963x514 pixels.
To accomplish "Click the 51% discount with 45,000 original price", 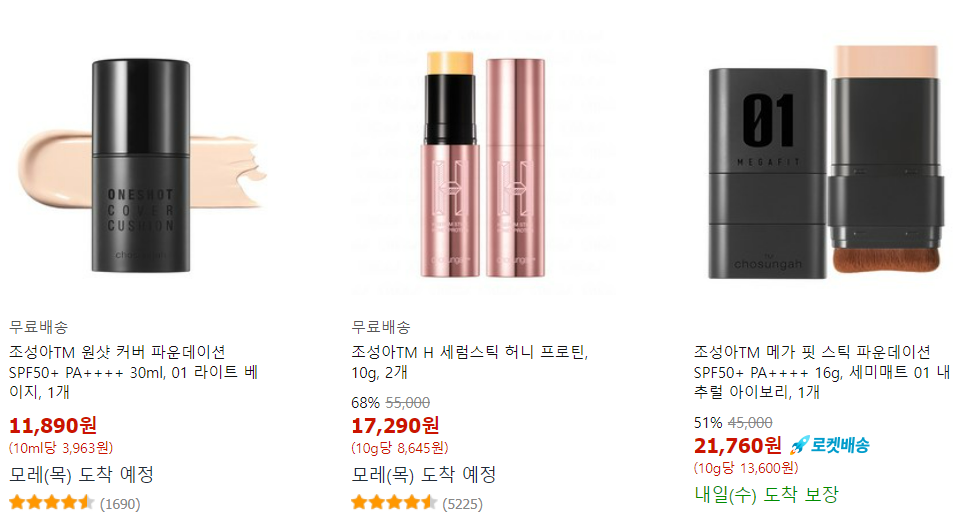I will 733,422.
